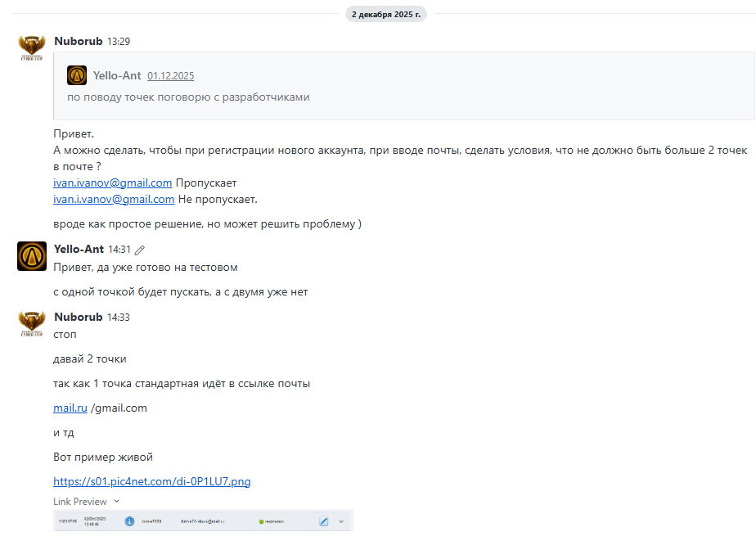Open the s01.pic4net.com image link
Image resolution: width=756 pixels, height=541 pixels.
152,481
